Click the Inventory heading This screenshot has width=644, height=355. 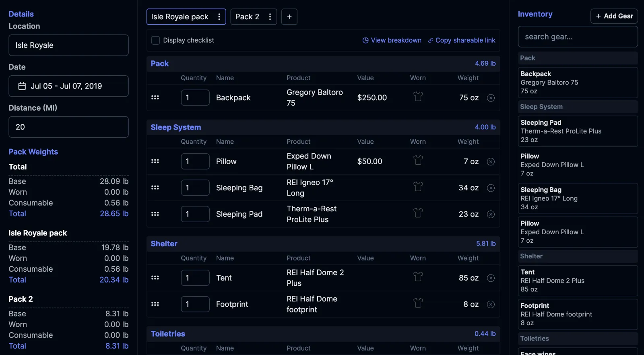click(535, 14)
